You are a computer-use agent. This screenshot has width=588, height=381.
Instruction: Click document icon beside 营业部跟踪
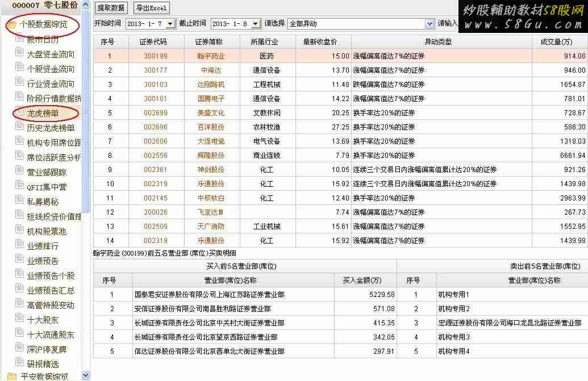point(19,170)
